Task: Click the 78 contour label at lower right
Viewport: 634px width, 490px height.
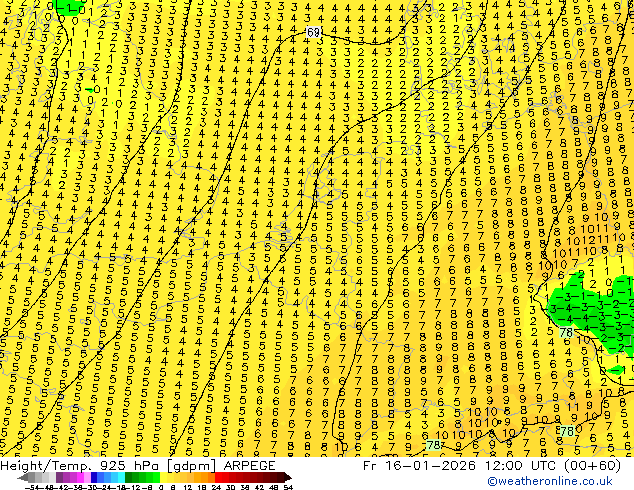Action: [x=567, y=431]
